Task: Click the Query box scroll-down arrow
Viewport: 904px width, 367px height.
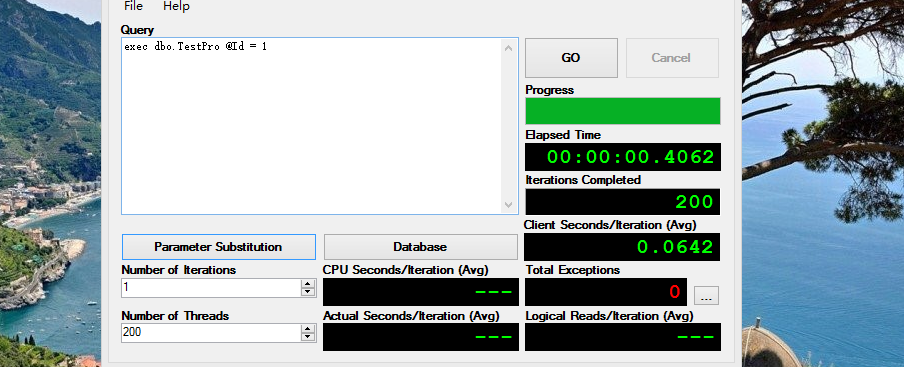Action: (508, 205)
